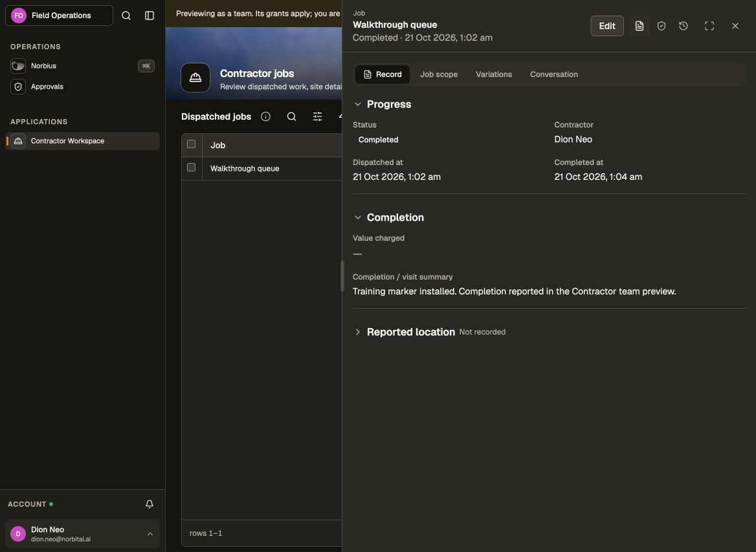Open search in the sidebar header

pyautogui.click(x=126, y=16)
